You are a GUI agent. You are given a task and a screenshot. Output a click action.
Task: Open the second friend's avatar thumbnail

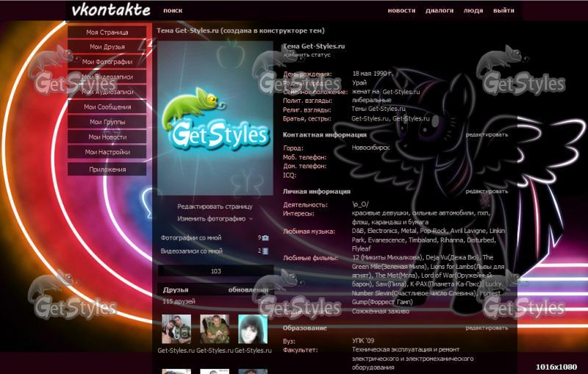(x=215, y=329)
